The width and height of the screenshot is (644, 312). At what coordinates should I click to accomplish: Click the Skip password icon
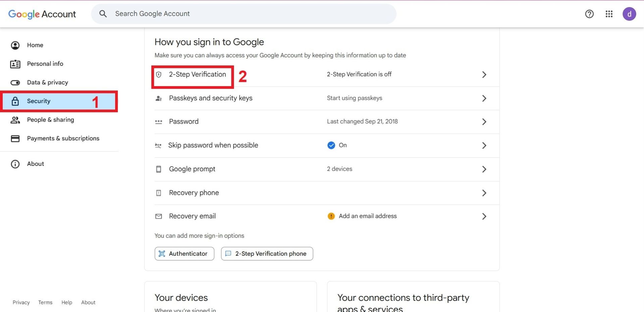(158, 145)
